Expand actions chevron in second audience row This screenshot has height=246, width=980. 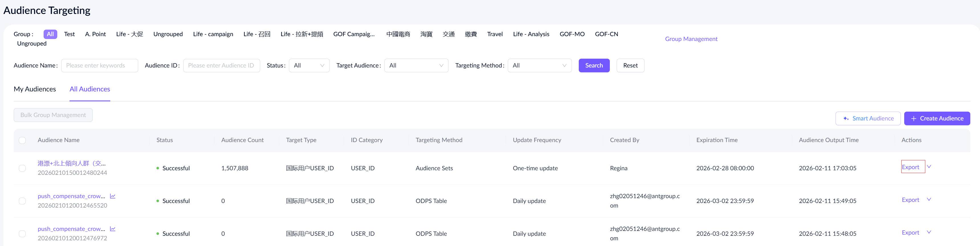[929, 200]
